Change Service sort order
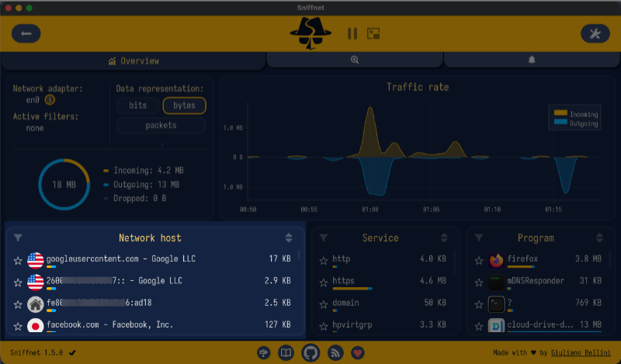Screen dimensions: 621x364 (x=444, y=237)
